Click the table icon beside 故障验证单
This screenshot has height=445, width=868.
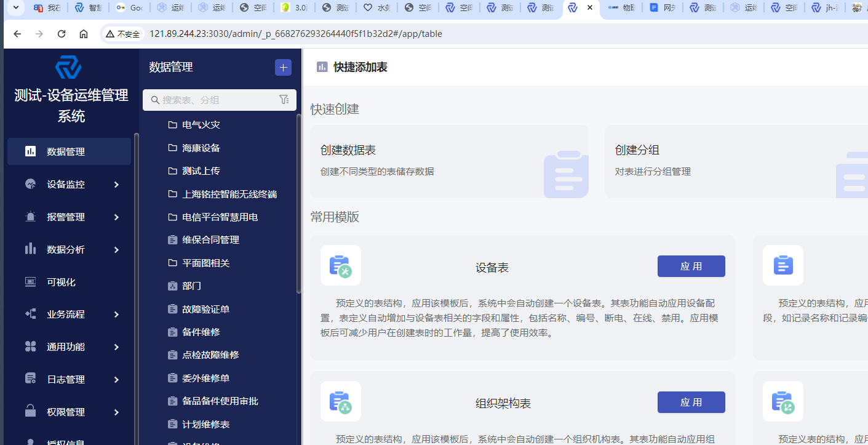pos(173,309)
